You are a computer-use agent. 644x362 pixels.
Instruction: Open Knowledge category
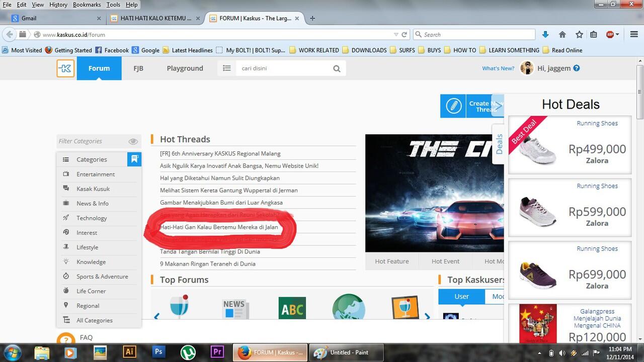(x=91, y=261)
